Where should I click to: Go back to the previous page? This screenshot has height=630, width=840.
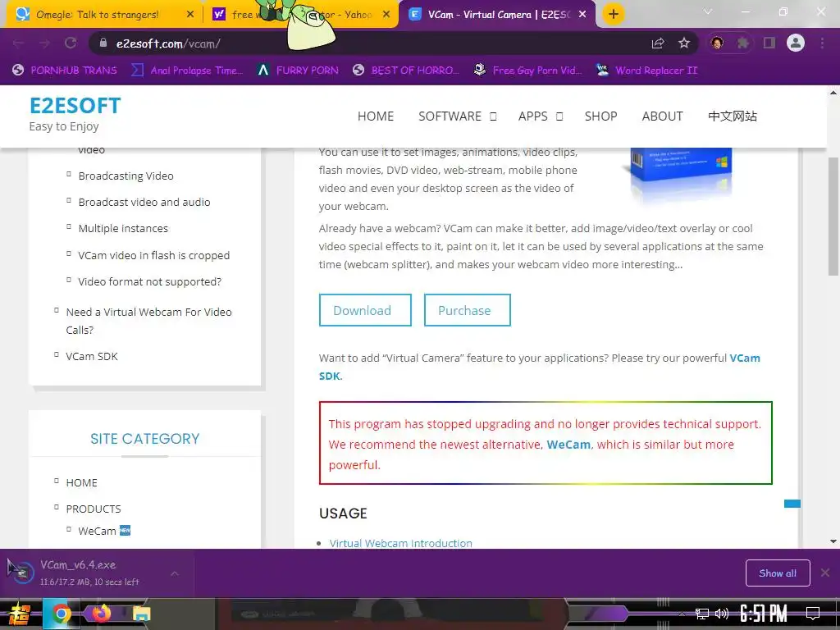(x=19, y=43)
